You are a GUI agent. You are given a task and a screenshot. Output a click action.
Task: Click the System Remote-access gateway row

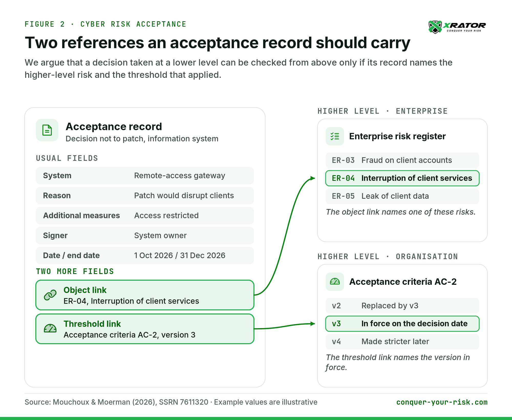(145, 176)
